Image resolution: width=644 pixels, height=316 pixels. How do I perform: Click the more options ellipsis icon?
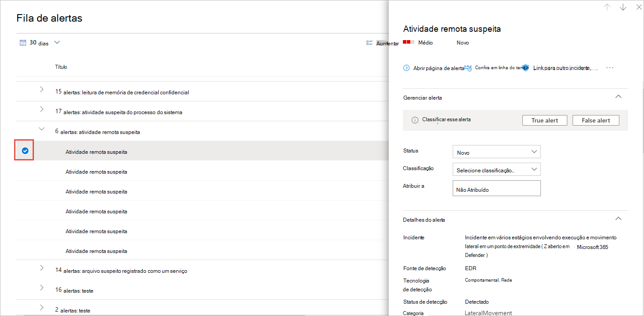click(610, 68)
